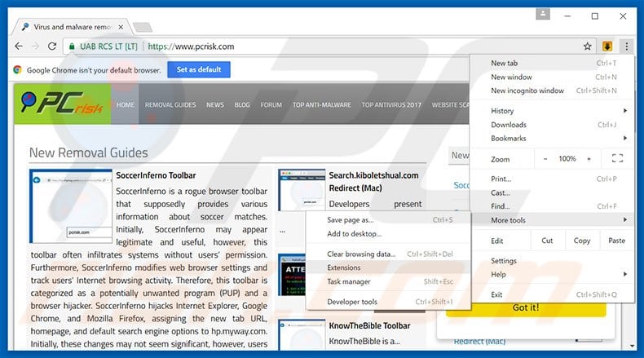Open the NEWS nav item

215,105
